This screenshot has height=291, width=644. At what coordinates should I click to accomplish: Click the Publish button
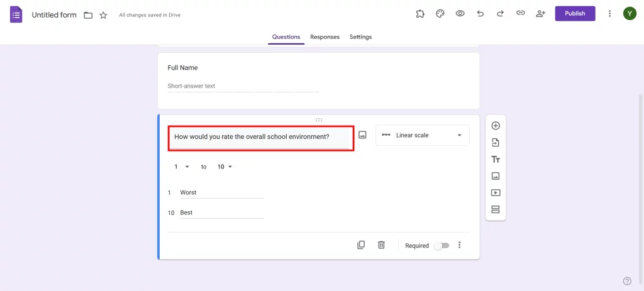coord(575,14)
